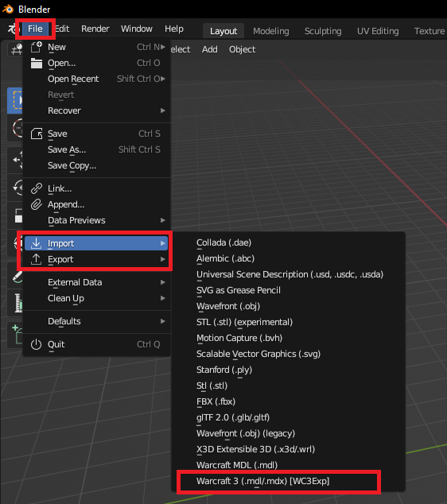Switch to the Layout workspace tab
447x504 pixels.
(x=223, y=31)
